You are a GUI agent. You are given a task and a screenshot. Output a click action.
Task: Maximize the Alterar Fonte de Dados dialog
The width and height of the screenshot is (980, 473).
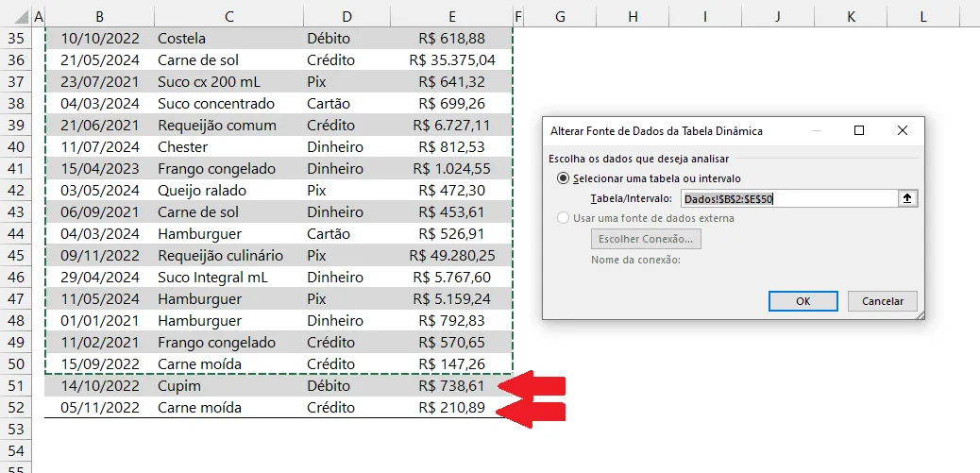pyautogui.click(x=859, y=130)
